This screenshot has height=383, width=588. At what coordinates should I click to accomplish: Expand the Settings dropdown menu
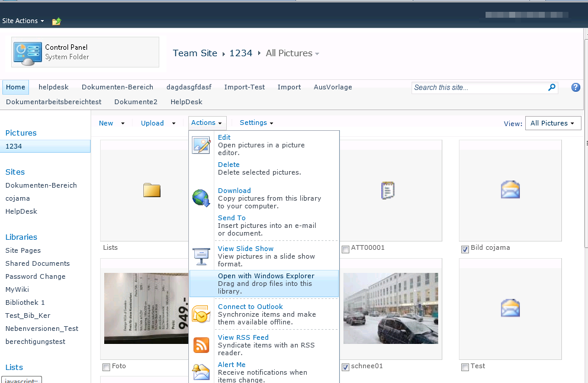click(x=256, y=123)
